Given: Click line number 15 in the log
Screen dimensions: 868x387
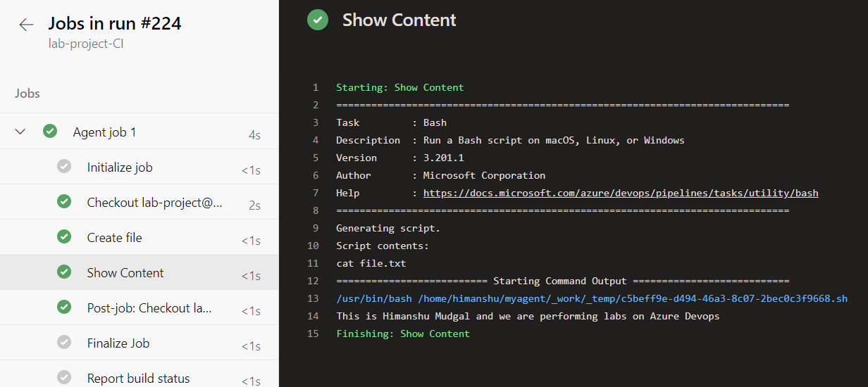Looking at the screenshot, I should point(314,334).
